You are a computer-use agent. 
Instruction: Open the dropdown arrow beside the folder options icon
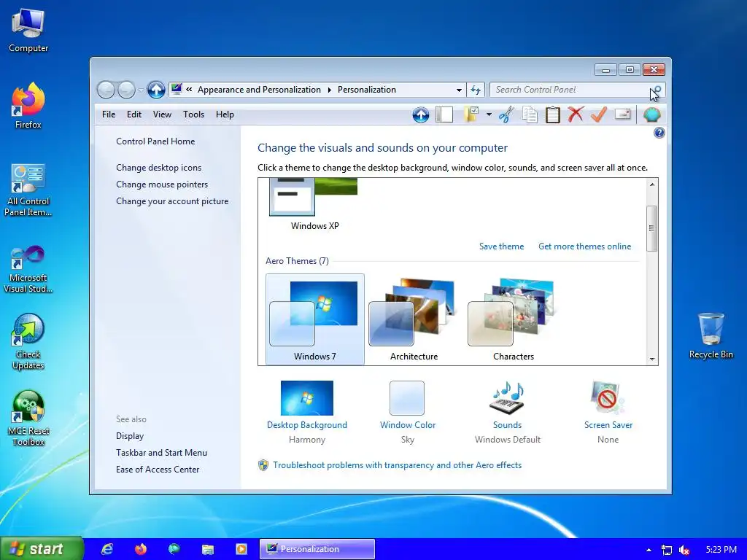[x=489, y=114]
